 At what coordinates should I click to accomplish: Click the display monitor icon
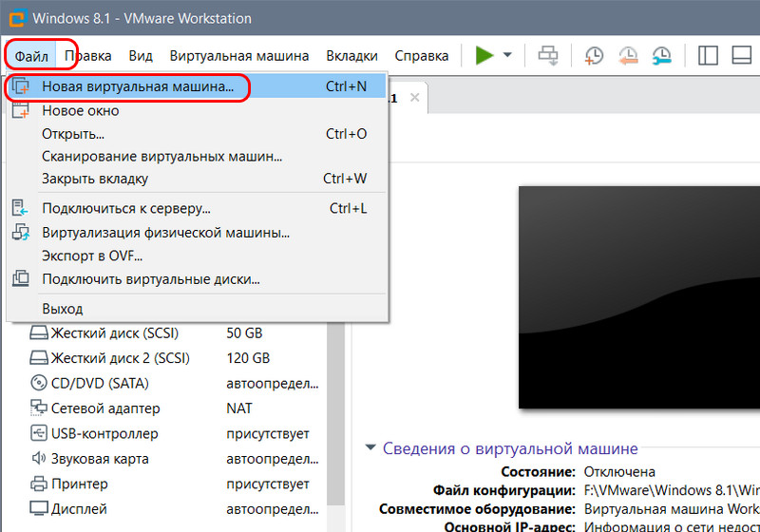click(x=39, y=508)
